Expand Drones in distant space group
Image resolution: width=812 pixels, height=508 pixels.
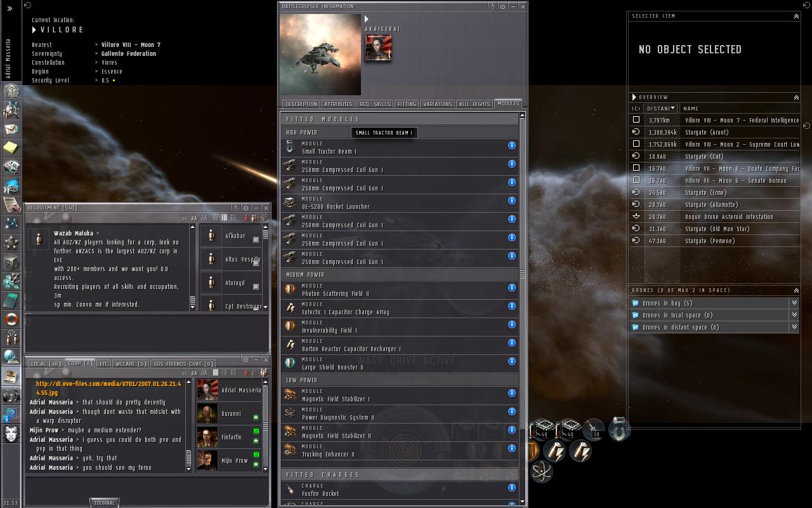[x=794, y=327]
